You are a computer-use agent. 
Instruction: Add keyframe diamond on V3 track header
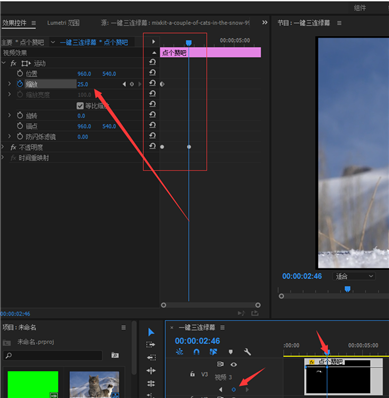233,389
